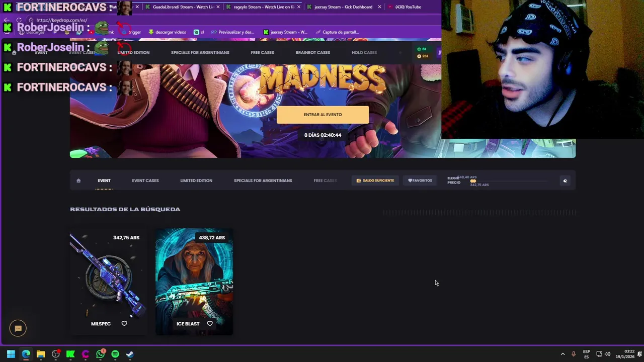The width and height of the screenshot is (644, 362).
Task: Show hidden system tray icons
Action: point(562,354)
